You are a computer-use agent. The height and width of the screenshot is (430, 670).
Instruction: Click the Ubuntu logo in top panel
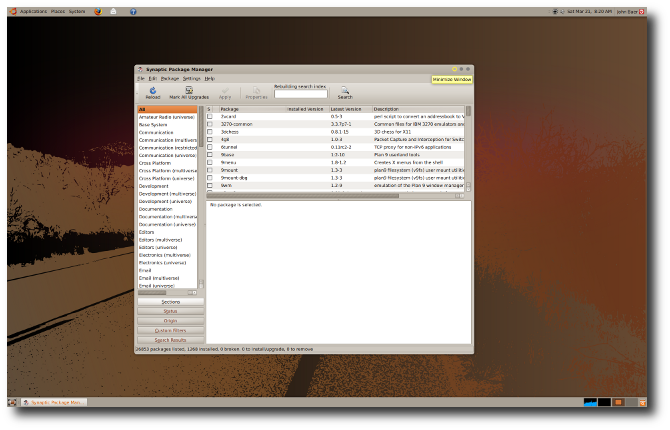click(13, 12)
